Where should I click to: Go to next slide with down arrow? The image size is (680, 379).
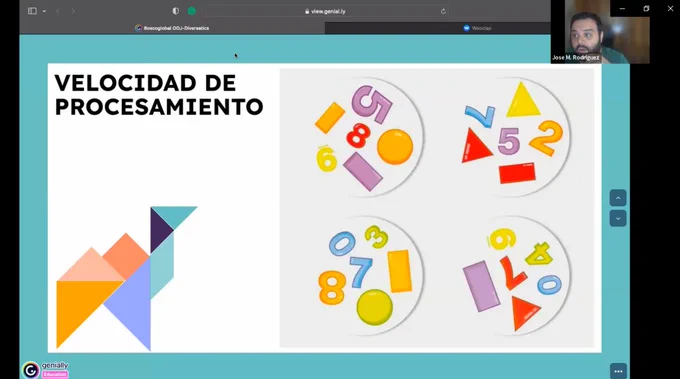click(618, 219)
